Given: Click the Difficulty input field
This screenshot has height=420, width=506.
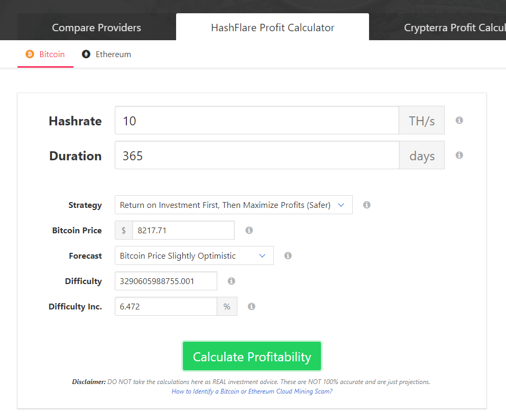Looking at the screenshot, I should coord(166,281).
